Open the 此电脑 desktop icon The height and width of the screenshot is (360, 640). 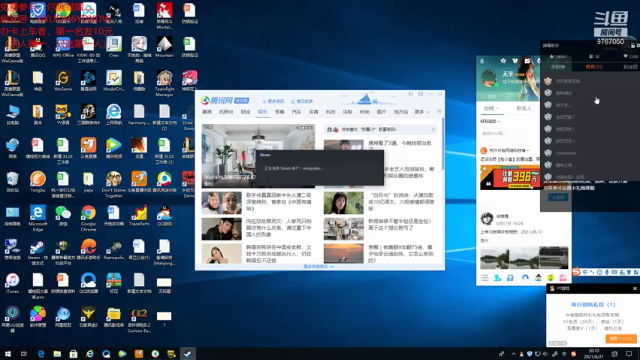(x=12, y=114)
